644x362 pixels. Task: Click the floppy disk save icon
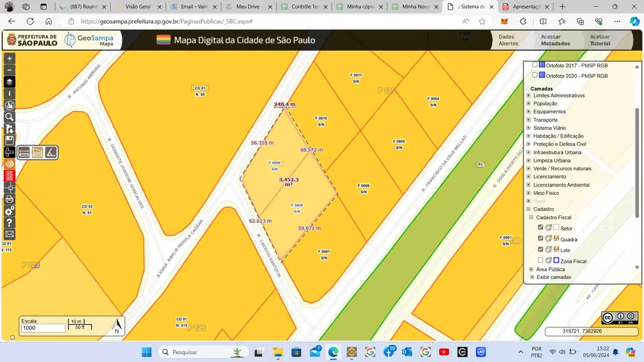9,140
